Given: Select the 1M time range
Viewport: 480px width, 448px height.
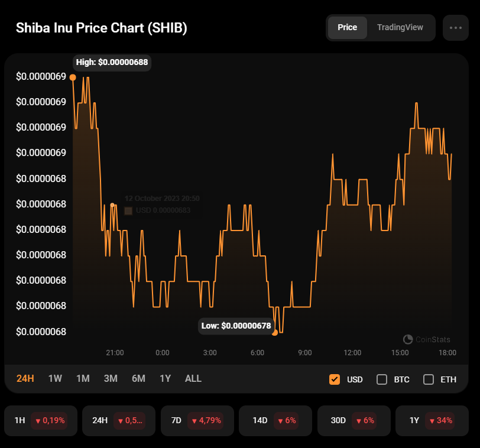Looking at the screenshot, I should 83,378.
